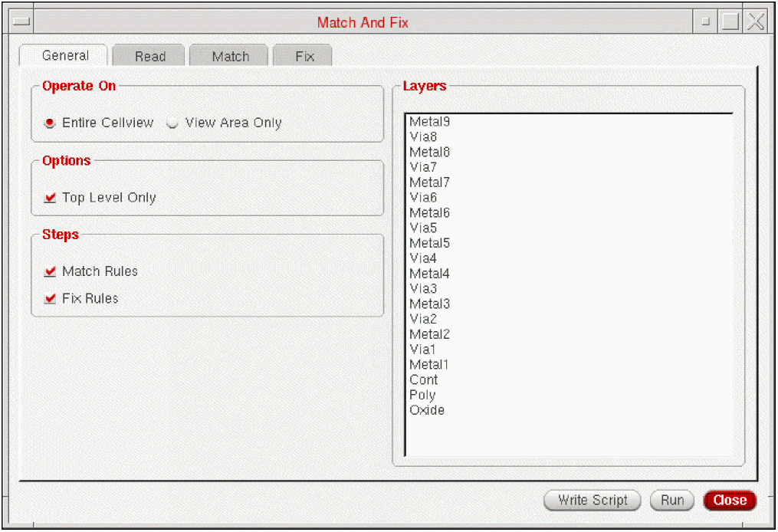
Task: Open the Fix tab
Action: (304, 56)
